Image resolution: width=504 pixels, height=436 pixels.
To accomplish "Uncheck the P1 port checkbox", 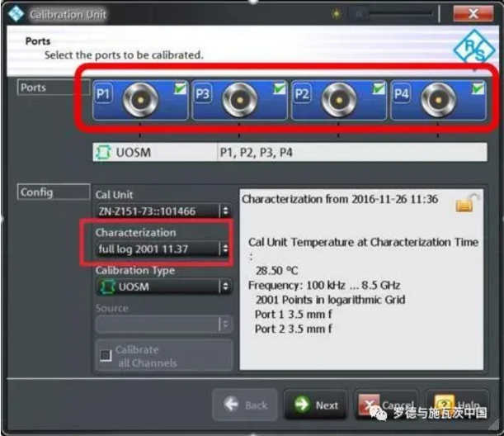I will [x=181, y=88].
